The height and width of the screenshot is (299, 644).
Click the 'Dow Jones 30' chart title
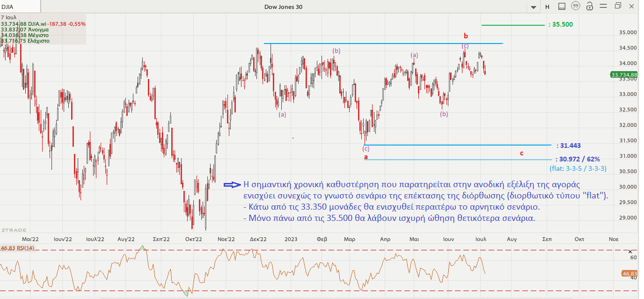pos(283,7)
